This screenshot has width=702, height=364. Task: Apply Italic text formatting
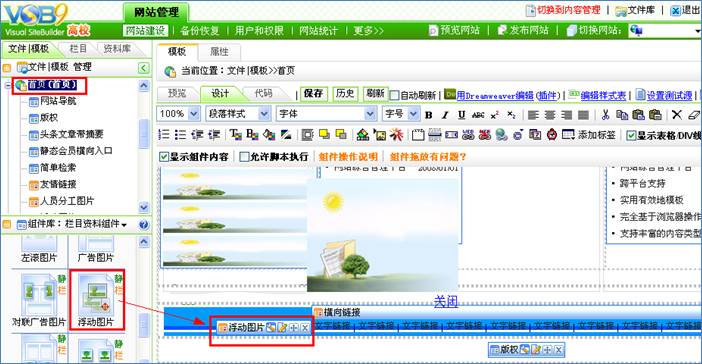point(445,115)
